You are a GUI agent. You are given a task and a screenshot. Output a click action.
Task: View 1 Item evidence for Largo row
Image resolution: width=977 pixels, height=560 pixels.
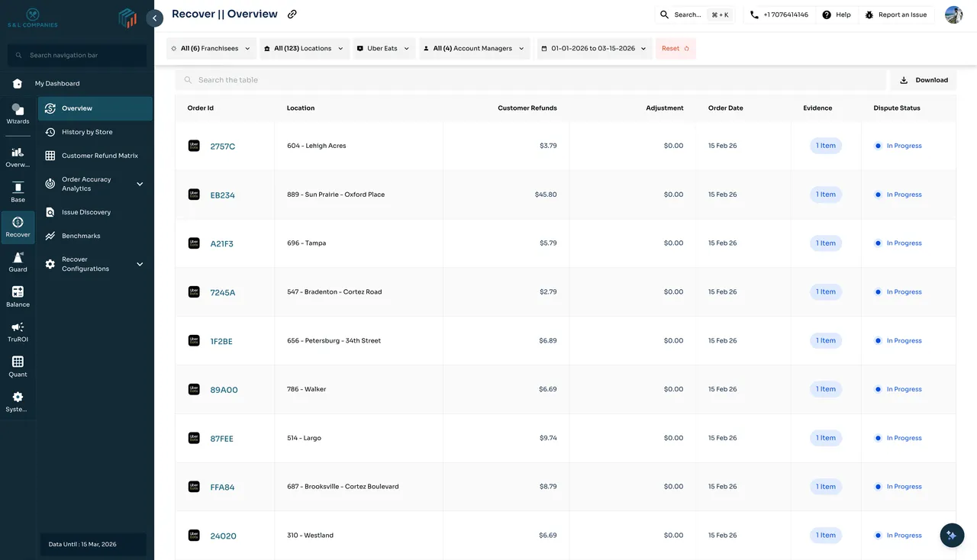click(x=826, y=438)
